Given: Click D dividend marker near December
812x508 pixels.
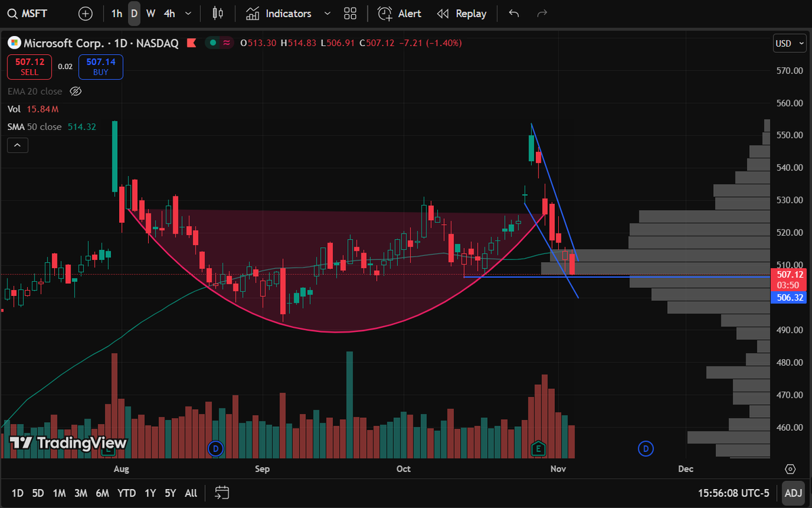Looking at the screenshot, I should 646,448.
